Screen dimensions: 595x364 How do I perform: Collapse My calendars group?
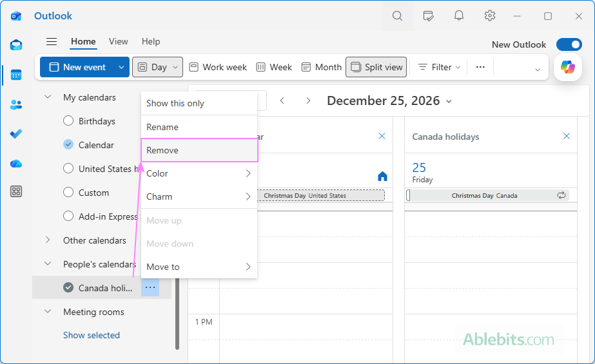coord(48,97)
